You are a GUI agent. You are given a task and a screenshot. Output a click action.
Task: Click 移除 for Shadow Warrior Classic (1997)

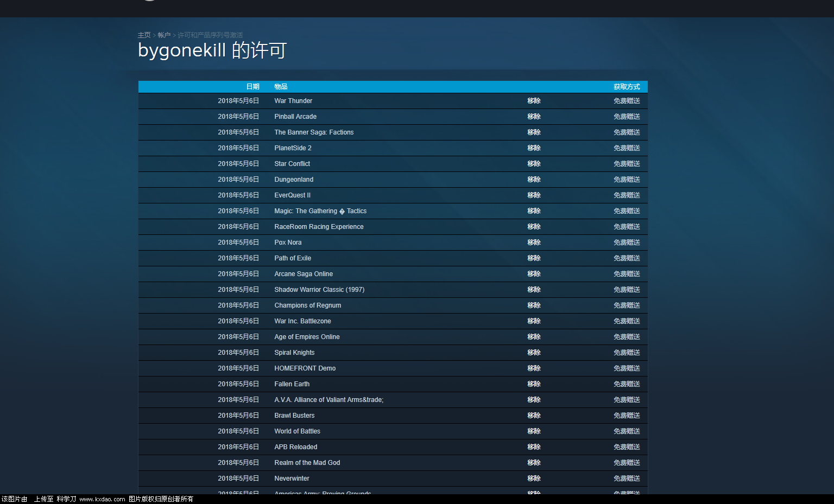[x=534, y=290]
